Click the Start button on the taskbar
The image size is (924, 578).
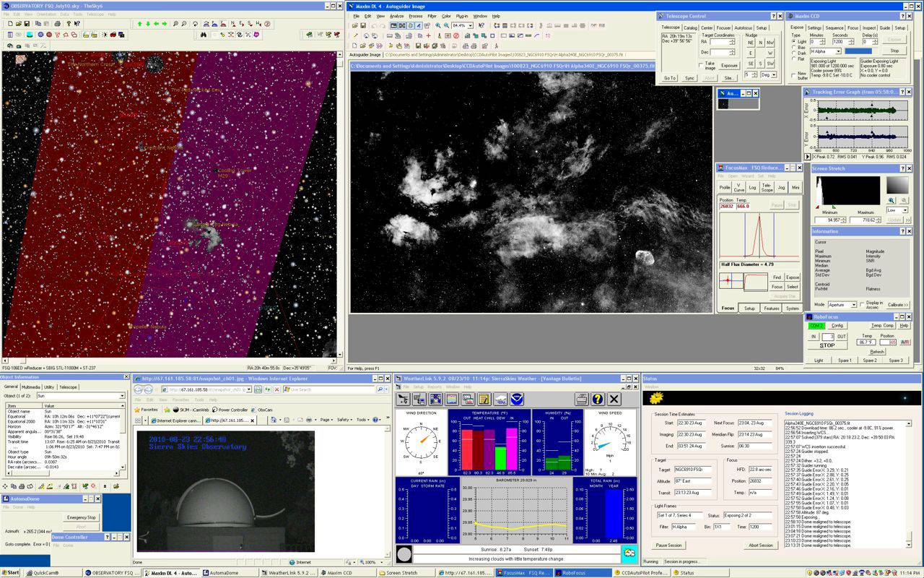[12, 572]
